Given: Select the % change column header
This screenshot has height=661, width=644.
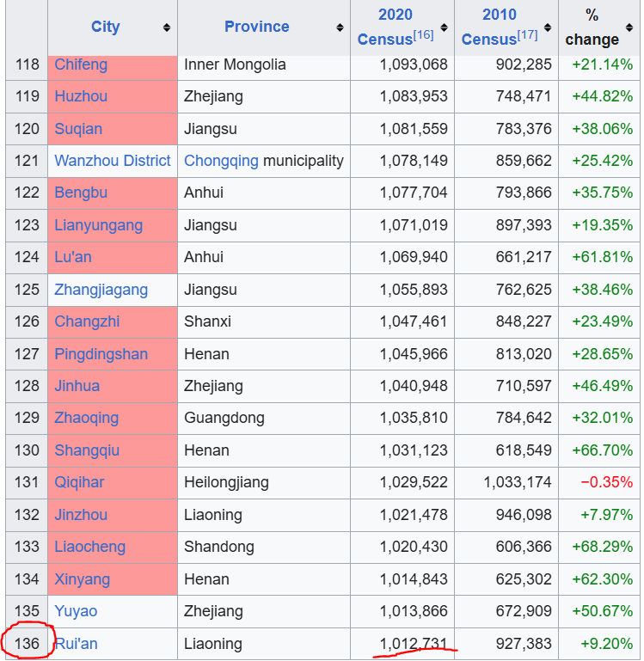Looking at the screenshot, I should point(599,28).
